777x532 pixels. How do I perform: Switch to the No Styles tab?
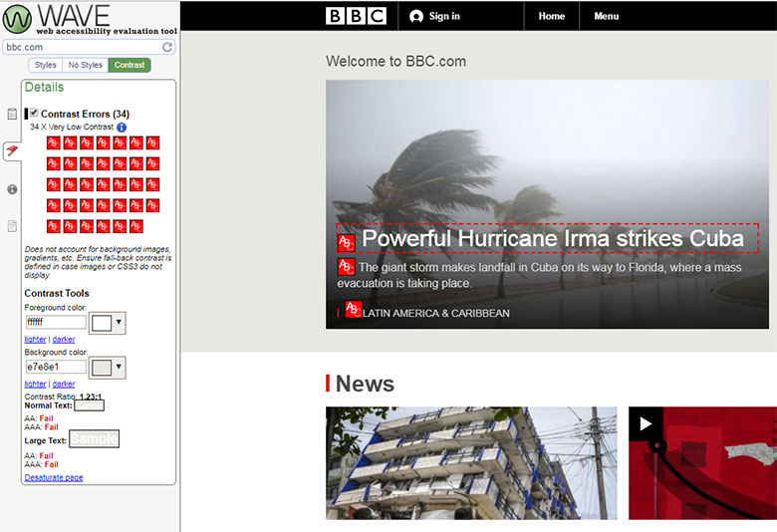click(86, 65)
